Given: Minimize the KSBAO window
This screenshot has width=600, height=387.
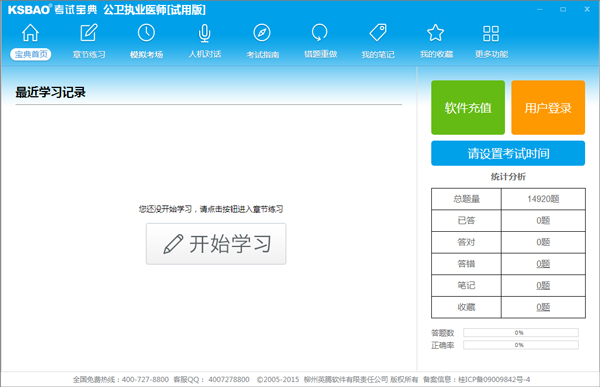Looking at the screenshot, I should coord(540,9).
